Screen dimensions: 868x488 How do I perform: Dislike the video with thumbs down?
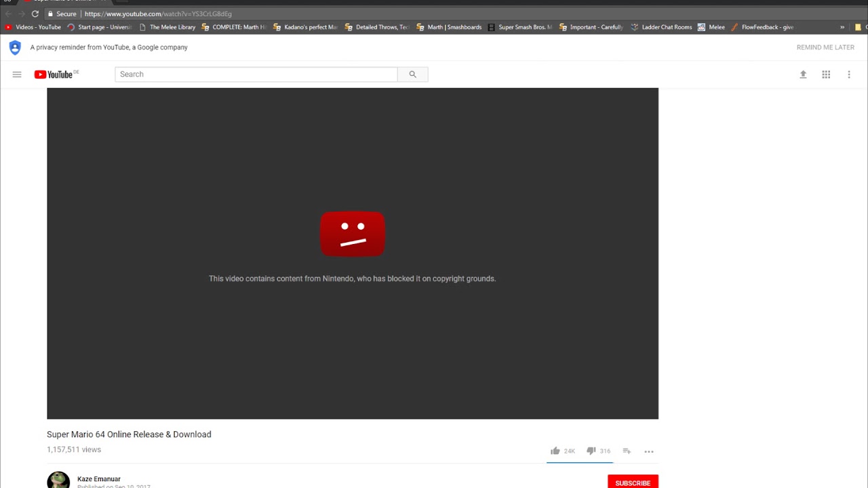point(591,451)
